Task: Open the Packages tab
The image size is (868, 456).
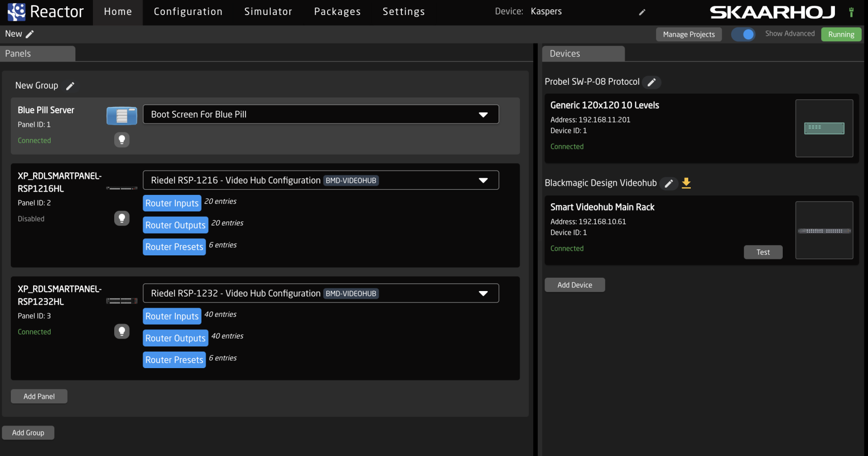Action: pyautogui.click(x=337, y=12)
